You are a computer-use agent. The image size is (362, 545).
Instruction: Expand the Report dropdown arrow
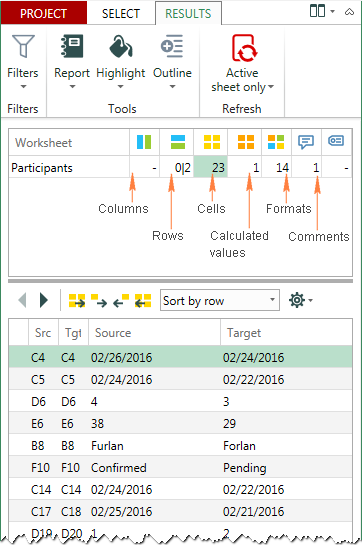pyautogui.click(x=72, y=87)
